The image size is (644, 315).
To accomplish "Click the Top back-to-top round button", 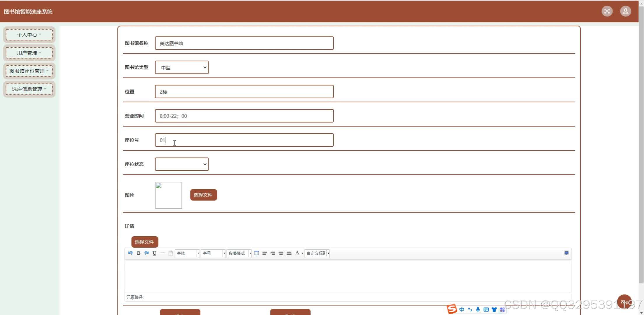I will pyautogui.click(x=624, y=302).
